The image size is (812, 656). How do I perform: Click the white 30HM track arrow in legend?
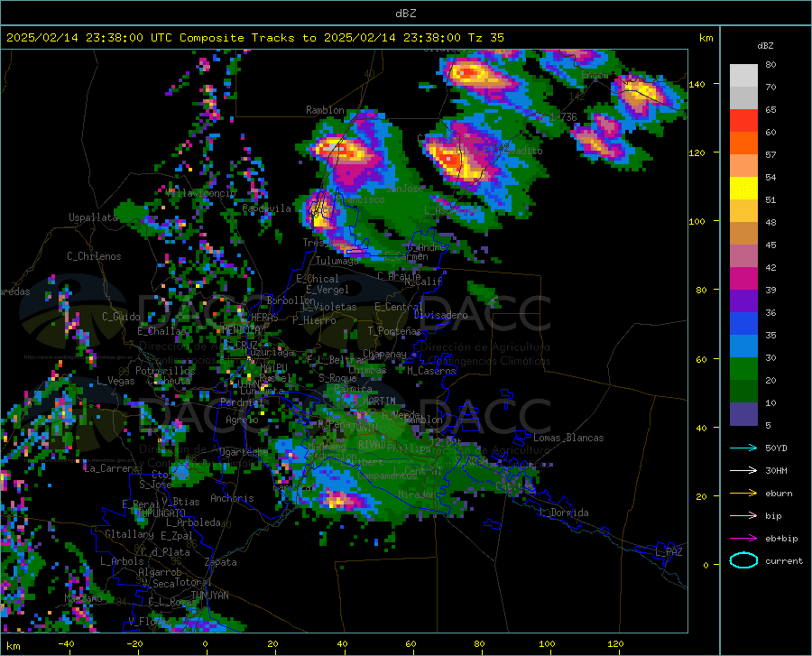point(743,471)
